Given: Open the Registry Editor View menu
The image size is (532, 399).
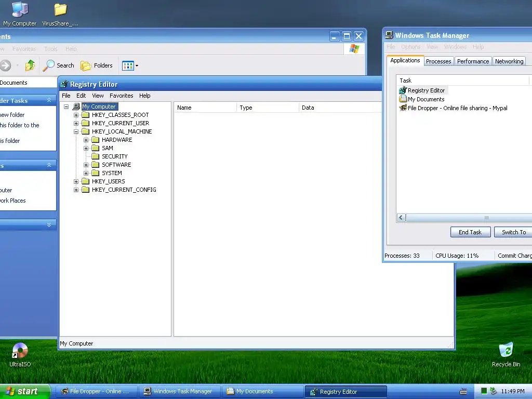Looking at the screenshot, I should 98,96.
